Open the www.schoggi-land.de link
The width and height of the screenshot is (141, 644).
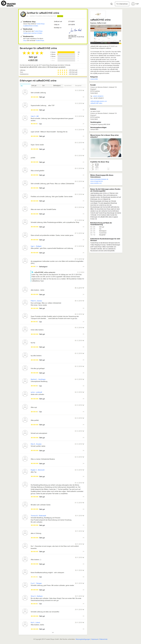click(96, 181)
